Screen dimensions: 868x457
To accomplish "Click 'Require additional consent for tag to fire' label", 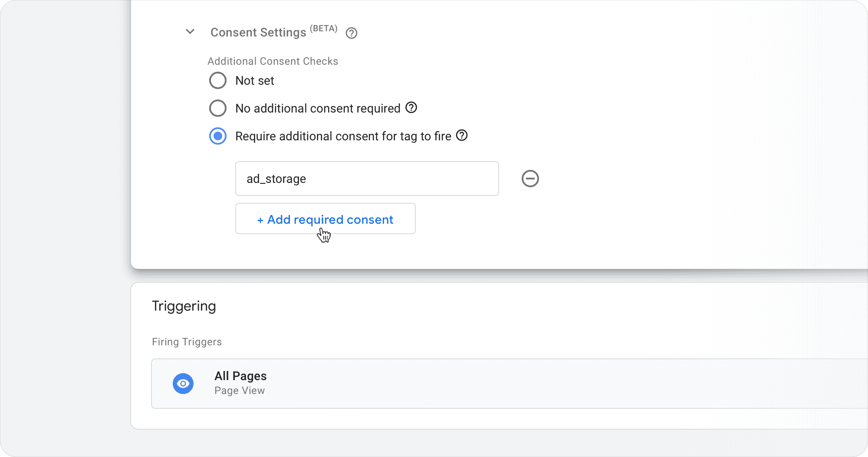I will pyautogui.click(x=343, y=136).
